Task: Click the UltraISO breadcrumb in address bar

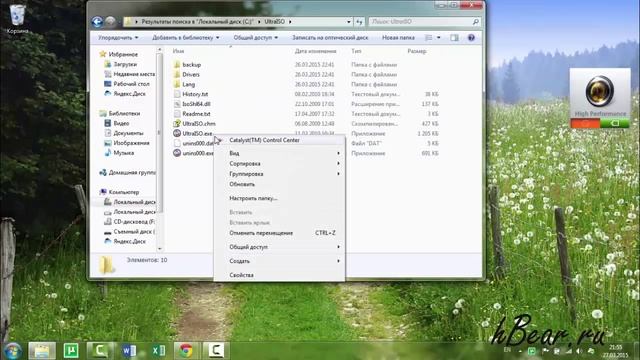Action: (x=274, y=22)
